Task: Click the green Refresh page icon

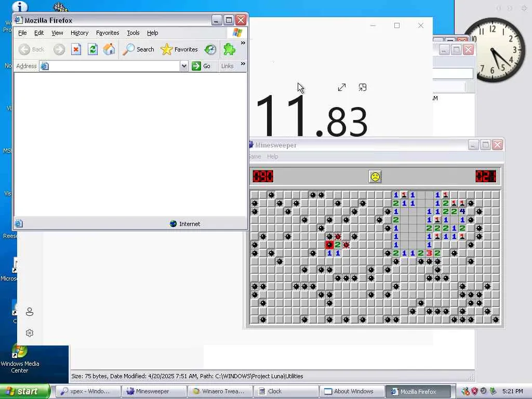Action: [92, 49]
